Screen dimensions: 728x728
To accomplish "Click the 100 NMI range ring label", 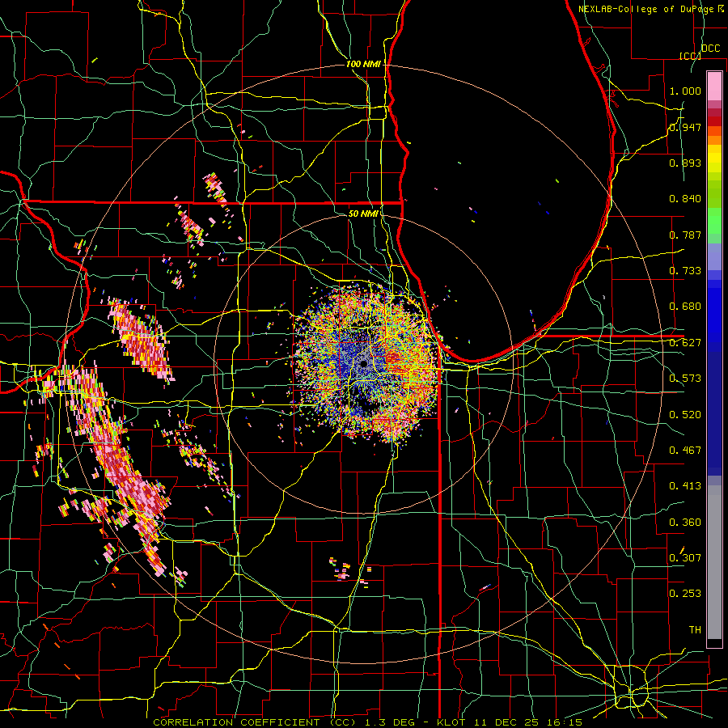I will tap(363, 64).
